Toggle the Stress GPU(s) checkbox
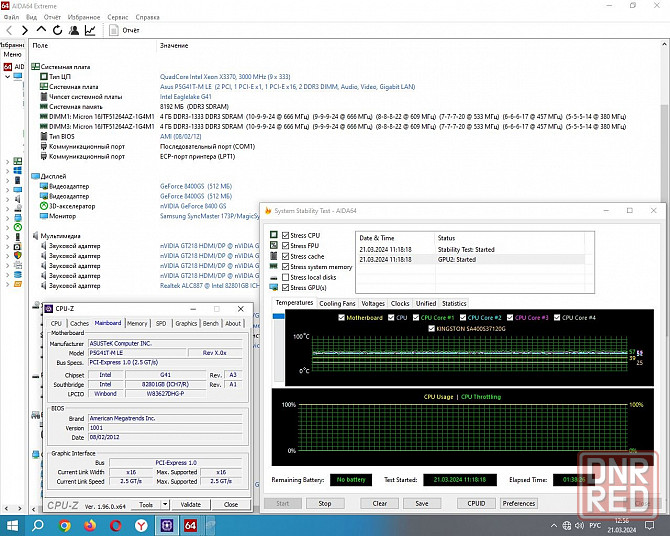670x536 pixels. pos(286,288)
